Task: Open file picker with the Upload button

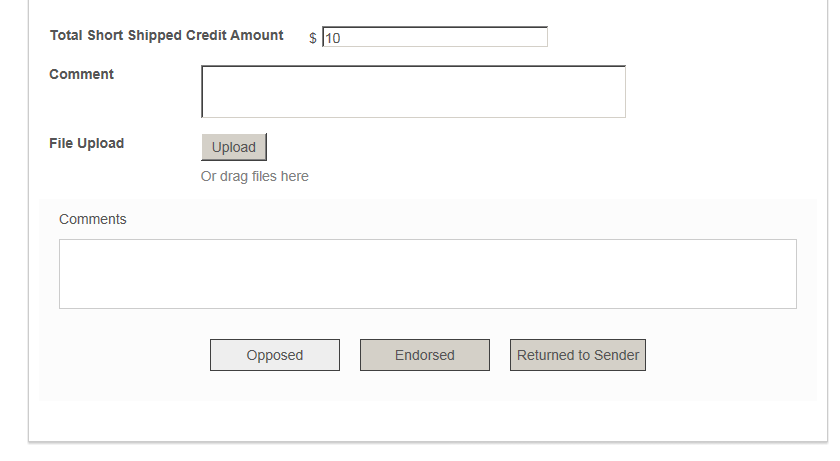Action: click(x=234, y=147)
